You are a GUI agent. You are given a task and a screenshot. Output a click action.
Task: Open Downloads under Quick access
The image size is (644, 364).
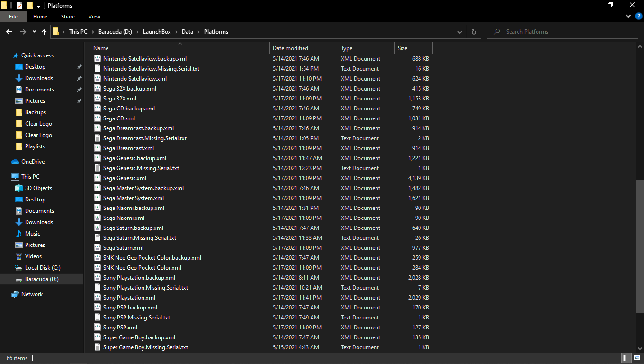pos(39,78)
